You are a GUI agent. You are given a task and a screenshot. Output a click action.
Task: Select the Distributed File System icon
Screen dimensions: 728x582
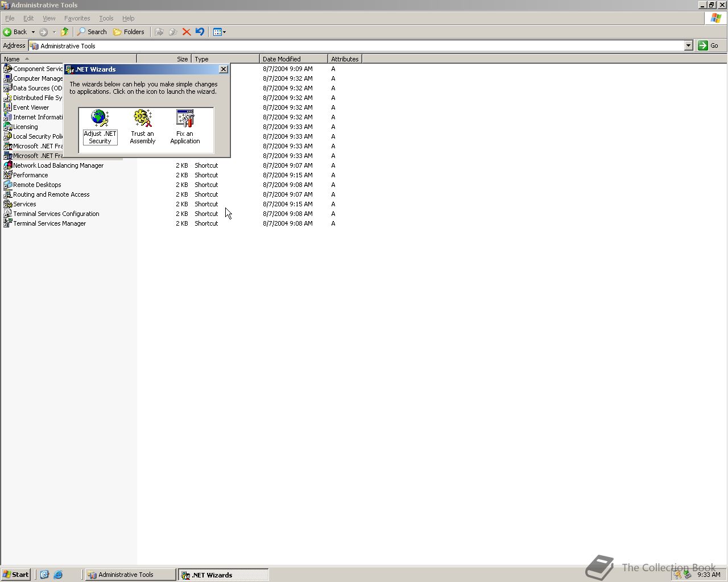click(8, 98)
